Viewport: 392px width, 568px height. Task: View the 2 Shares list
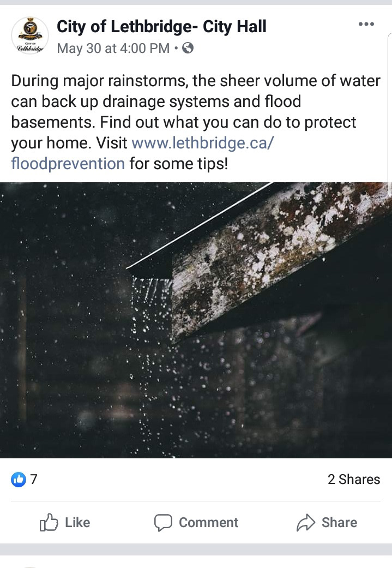tap(354, 479)
